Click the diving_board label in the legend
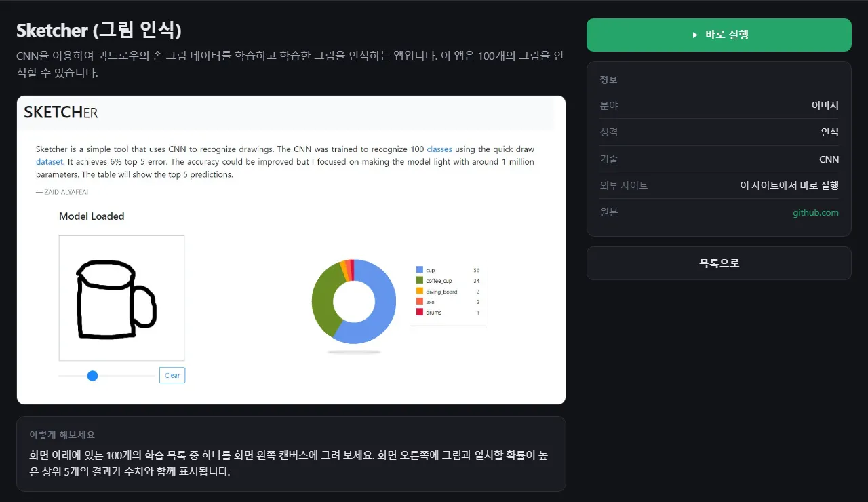 point(441,292)
